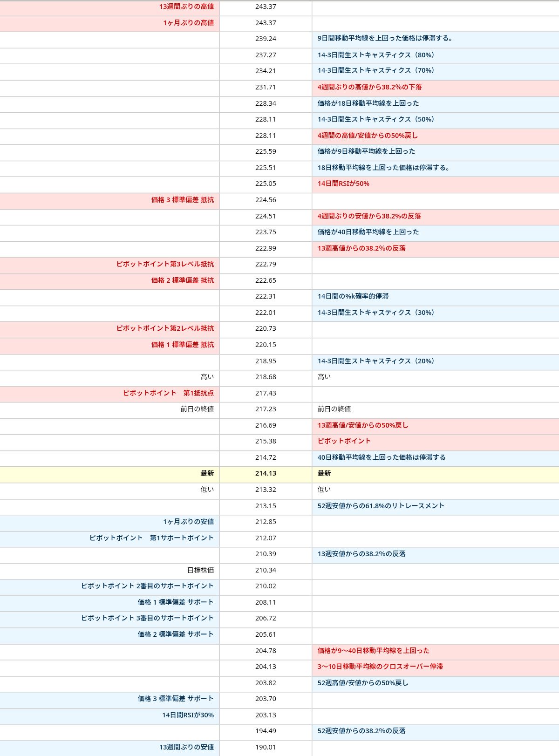The image size is (559, 756).
Task: Click '52週安値からの38.2%の反落' text
Action: click(361, 731)
